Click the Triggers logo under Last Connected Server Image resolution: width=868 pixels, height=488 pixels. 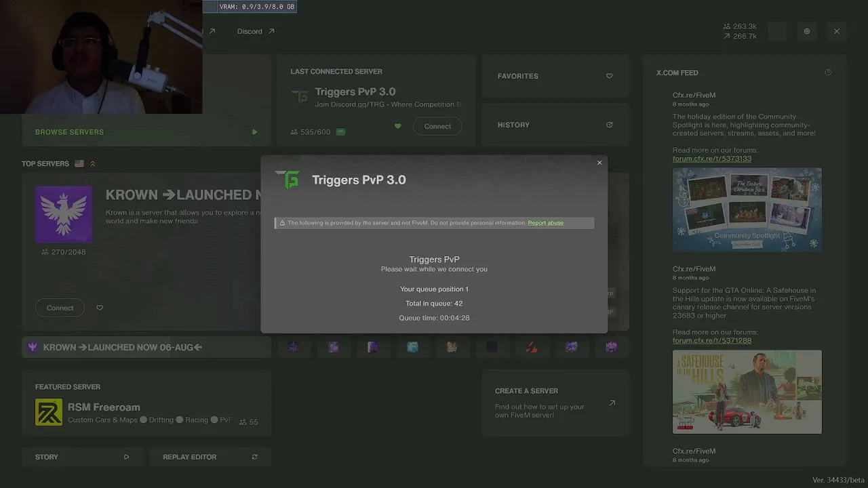coord(299,97)
